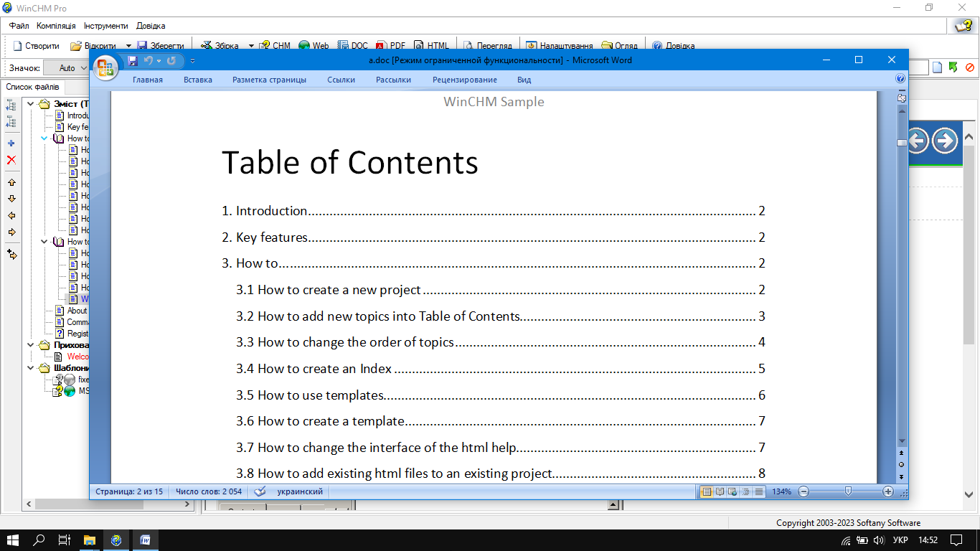This screenshot has width=980, height=551.
Task: Click move down arrow icon in sidebar
Action: click(x=11, y=199)
